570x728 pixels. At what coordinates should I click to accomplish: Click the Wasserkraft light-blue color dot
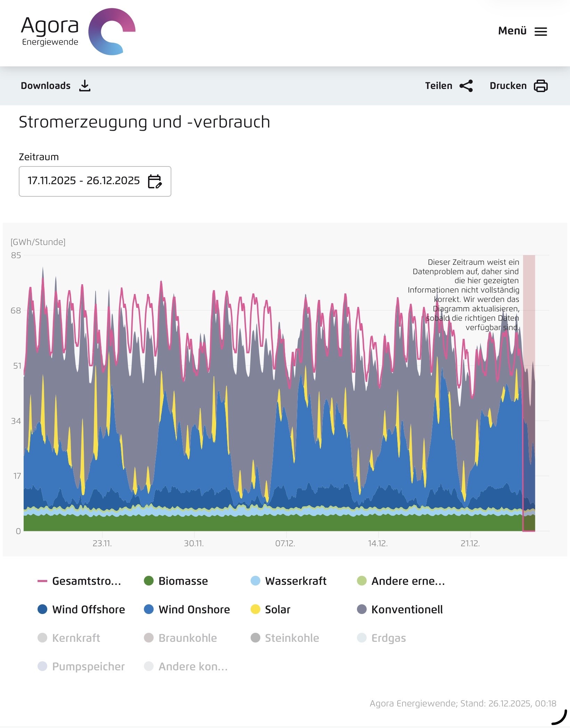(x=255, y=581)
